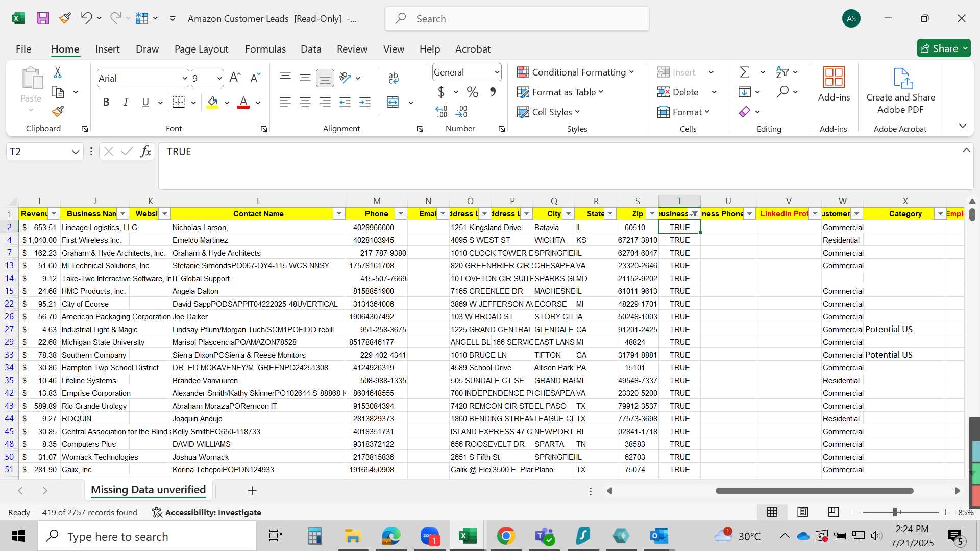Screen dimensions: 980x551
Task: Open the Font size dropdown
Action: (219, 78)
